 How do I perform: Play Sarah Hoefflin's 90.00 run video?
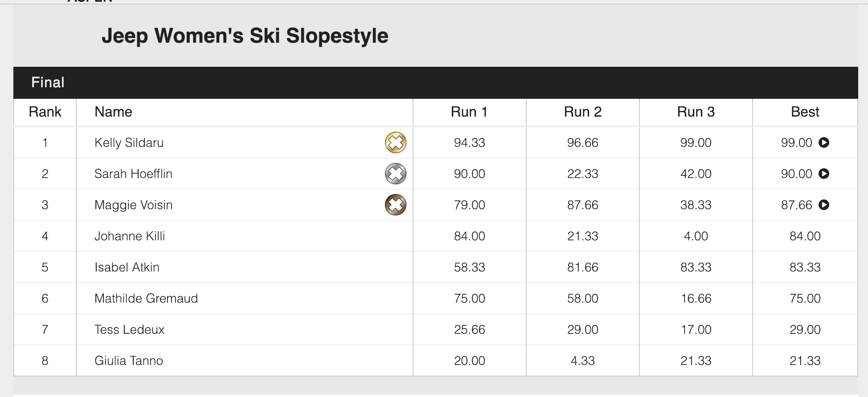824,174
